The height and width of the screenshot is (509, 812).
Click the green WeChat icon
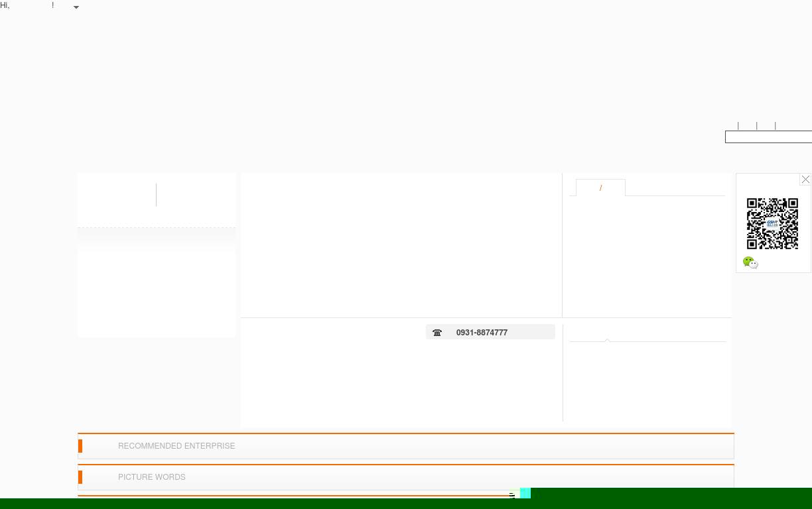[750, 262]
